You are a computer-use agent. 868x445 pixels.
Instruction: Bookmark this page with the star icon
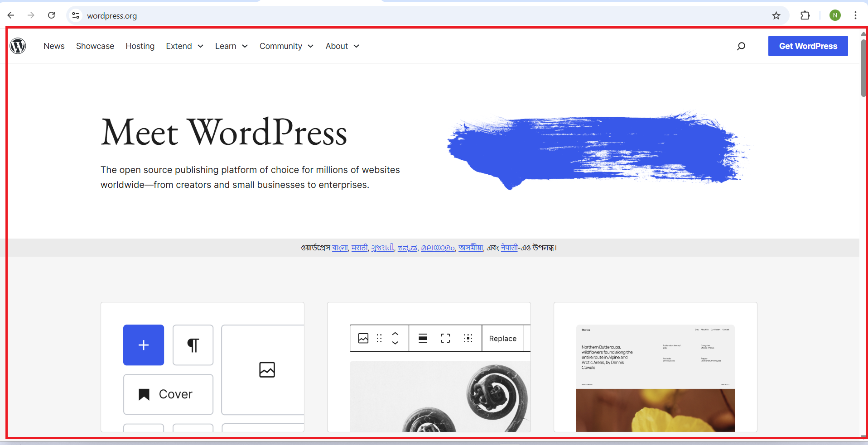point(776,16)
